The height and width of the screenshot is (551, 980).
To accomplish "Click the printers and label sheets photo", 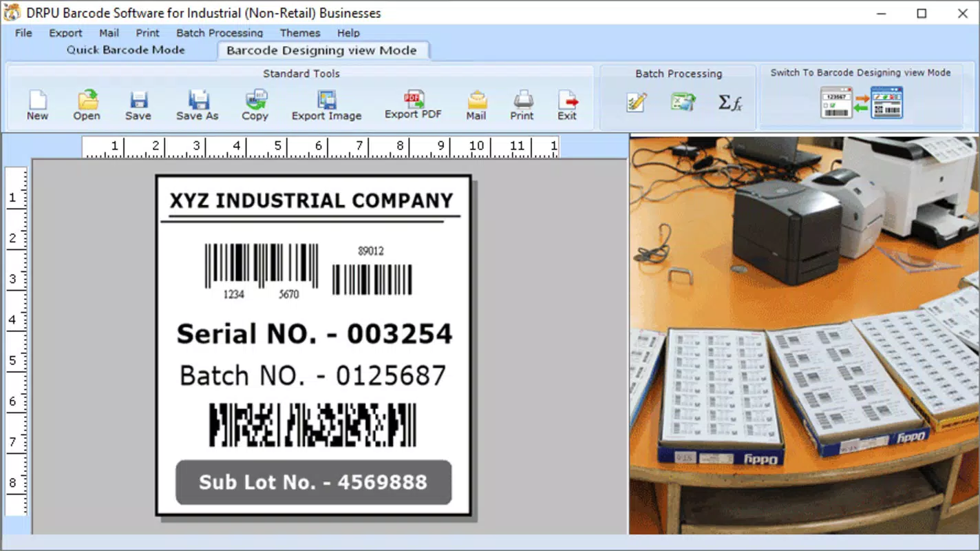I will point(804,335).
